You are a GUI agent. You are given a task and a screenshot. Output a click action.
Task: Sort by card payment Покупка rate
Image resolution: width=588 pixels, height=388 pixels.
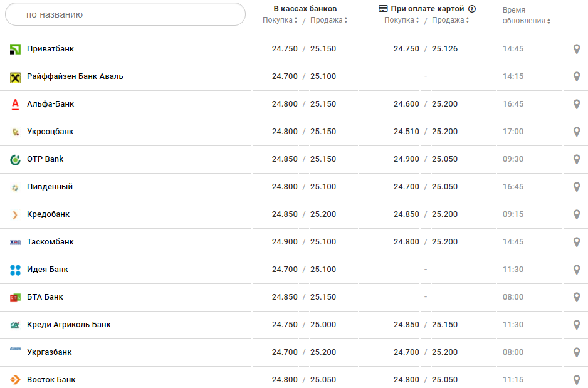[402, 20]
